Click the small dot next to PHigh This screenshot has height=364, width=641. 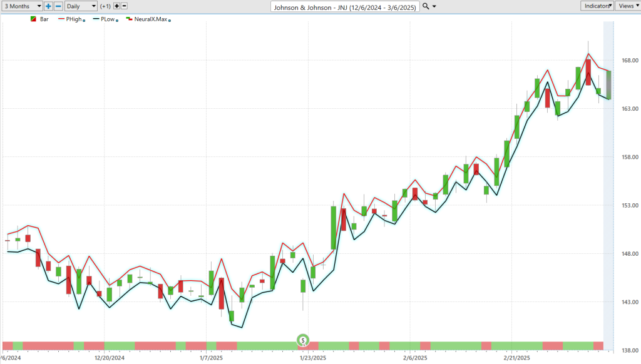click(84, 21)
